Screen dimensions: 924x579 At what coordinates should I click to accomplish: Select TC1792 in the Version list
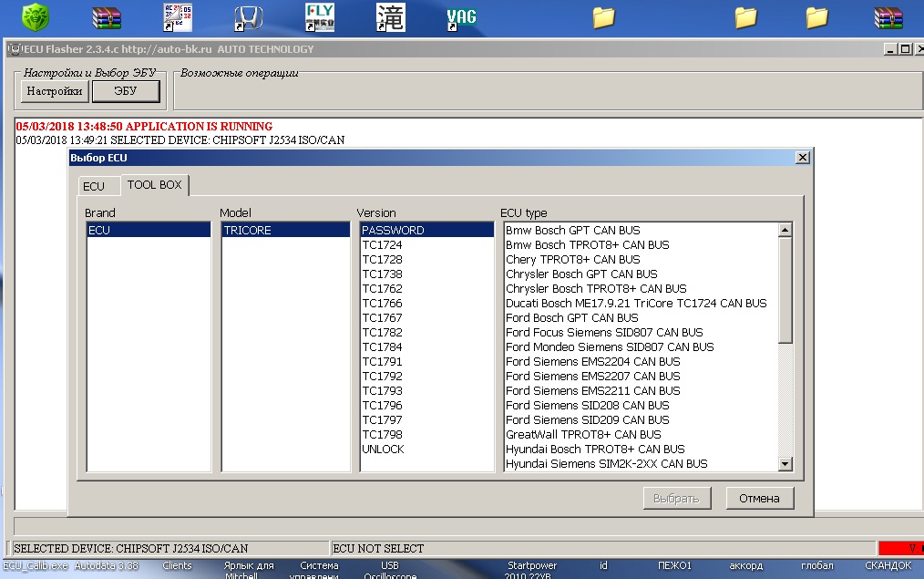[427, 377]
